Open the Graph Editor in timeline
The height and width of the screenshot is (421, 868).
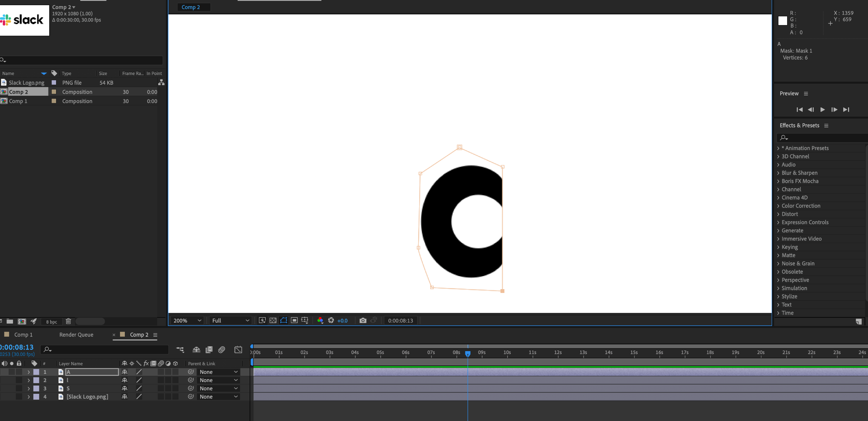238,350
